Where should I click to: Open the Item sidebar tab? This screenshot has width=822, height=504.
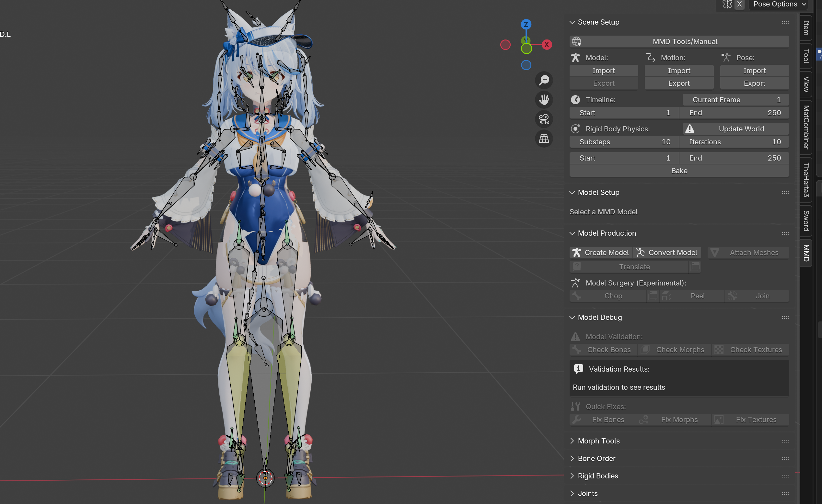(x=806, y=28)
